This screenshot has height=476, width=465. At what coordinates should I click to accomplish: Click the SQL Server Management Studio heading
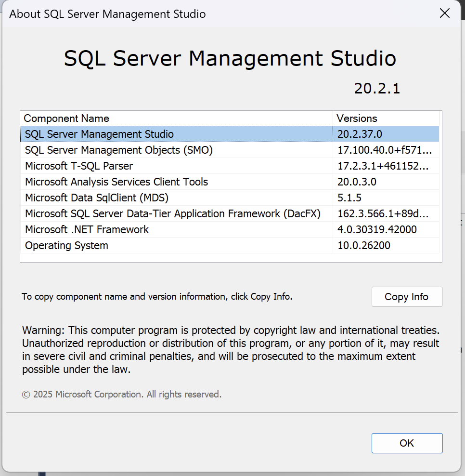point(230,58)
